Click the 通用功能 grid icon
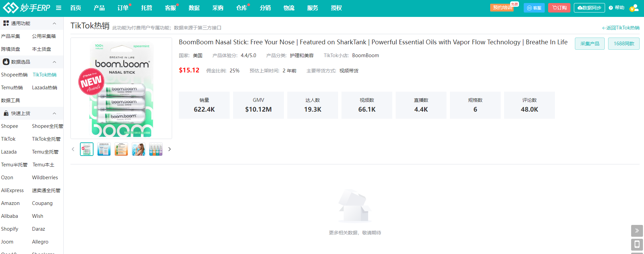Screen dimensions: 644x254 6,23
